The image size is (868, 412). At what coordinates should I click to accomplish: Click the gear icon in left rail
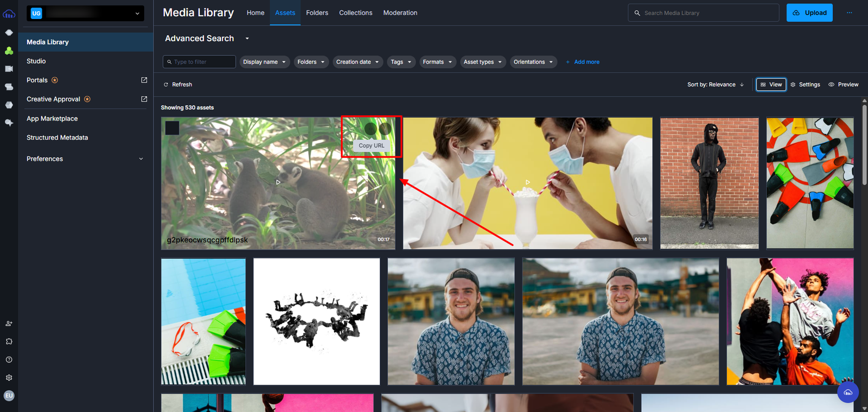click(x=9, y=378)
